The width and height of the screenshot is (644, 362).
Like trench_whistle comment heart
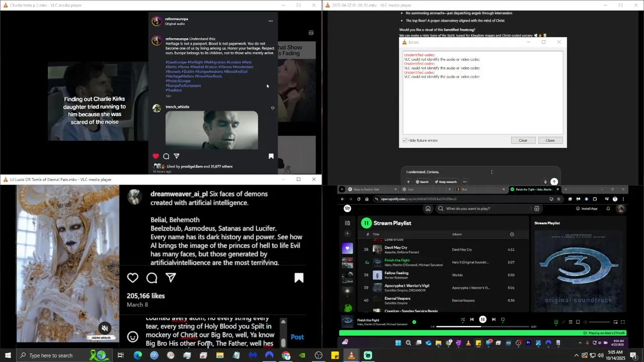273,108
